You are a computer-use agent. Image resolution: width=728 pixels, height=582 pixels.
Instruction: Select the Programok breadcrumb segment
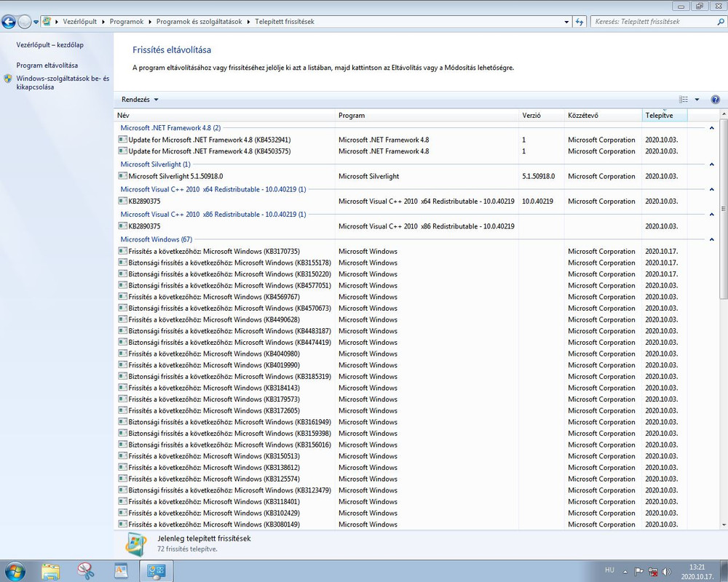[x=126, y=22]
